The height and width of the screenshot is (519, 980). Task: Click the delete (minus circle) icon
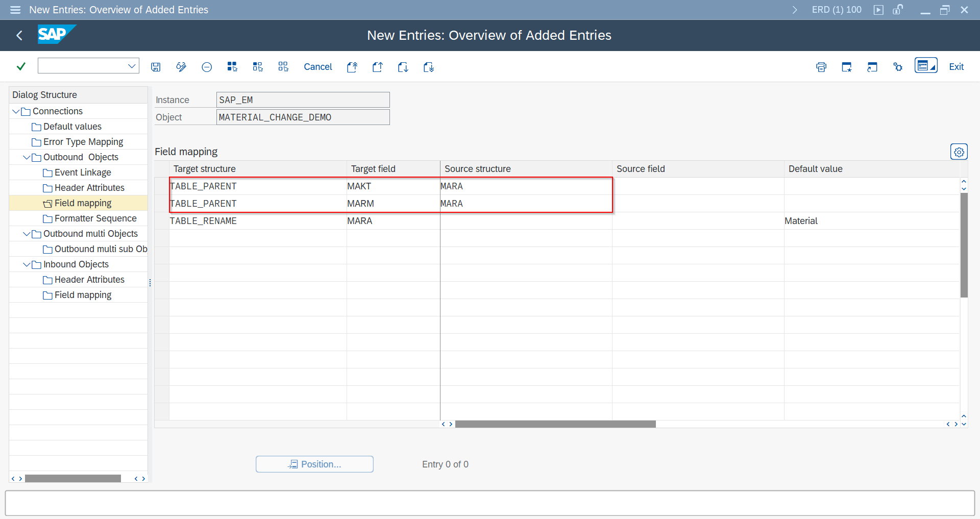click(x=207, y=67)
